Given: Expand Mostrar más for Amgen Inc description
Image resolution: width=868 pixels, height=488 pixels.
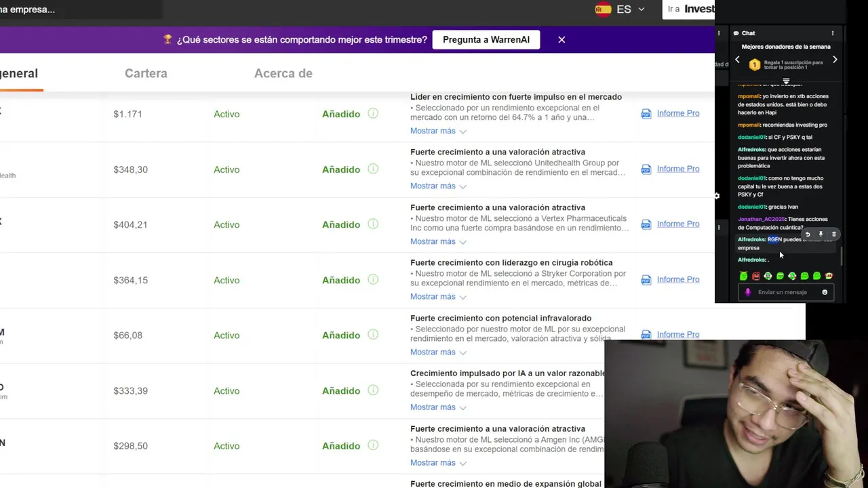Looking at the screenshot, I should pos(438,463).
